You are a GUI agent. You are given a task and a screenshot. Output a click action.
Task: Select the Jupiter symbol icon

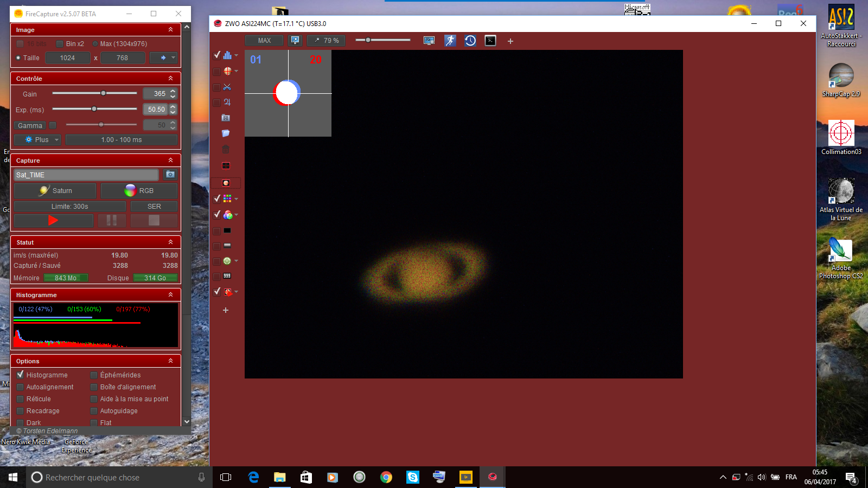pyautogui.click(x=227, y=102)
